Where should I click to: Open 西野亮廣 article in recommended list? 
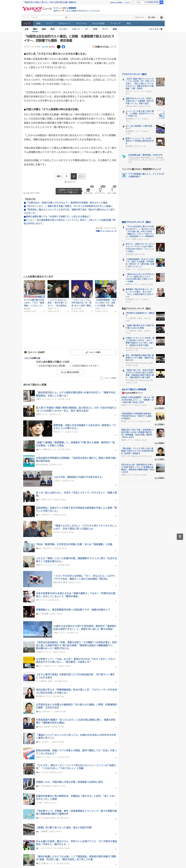85,427
